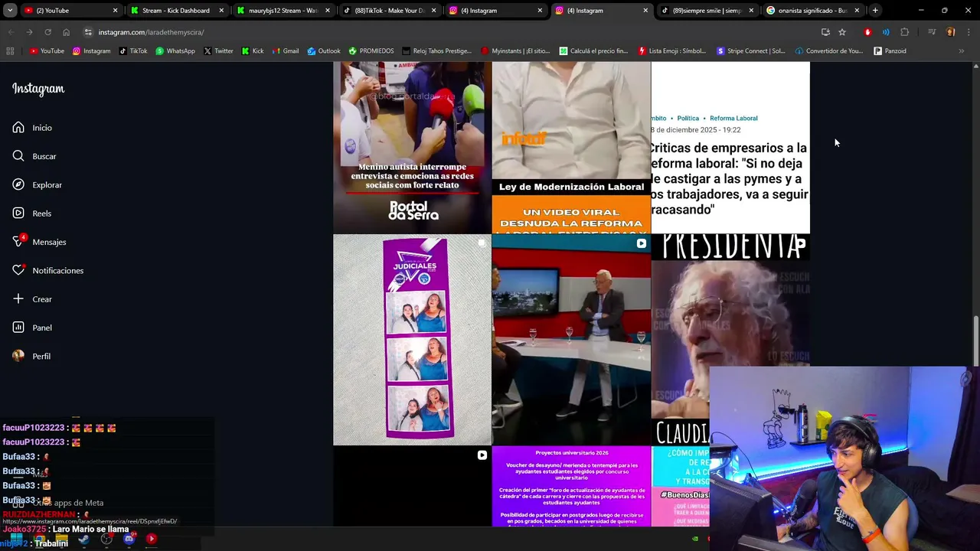The image size is (980, 551).
Task: Switch to the siempre smile TikTok tab
Action: [707, 11]
